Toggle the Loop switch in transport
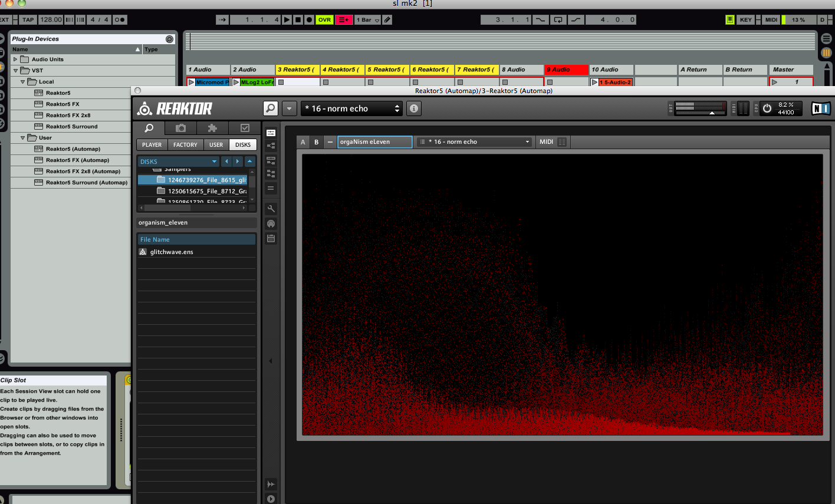The height and width of the screenshot is (504, 835). (x=558, y=19)
